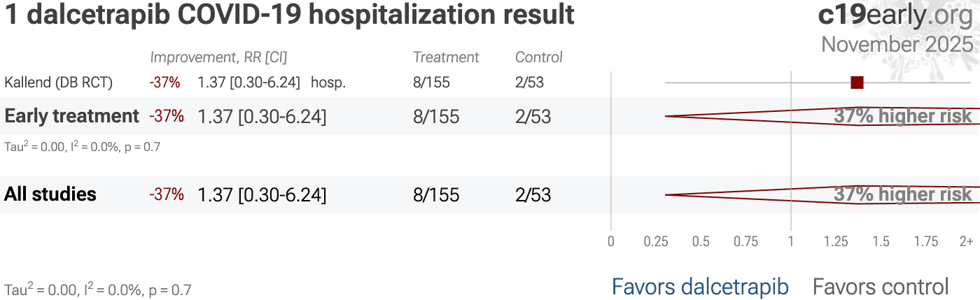Click the Treatment column header
The image size is (980, 300).
(446, 57)
